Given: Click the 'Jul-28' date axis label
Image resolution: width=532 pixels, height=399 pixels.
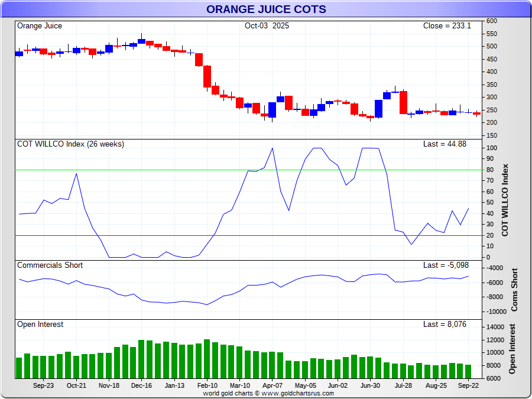Looking at the screenshot, I should [403, 386].
